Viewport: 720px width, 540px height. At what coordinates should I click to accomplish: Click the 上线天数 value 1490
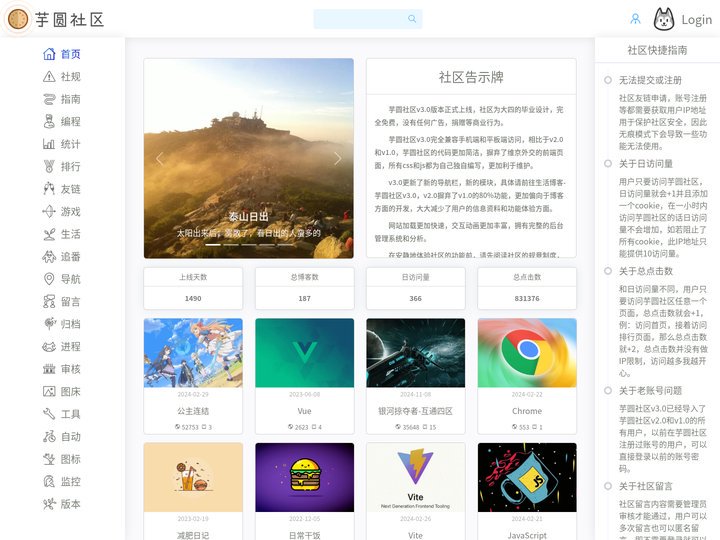click(x=193, y=298)
